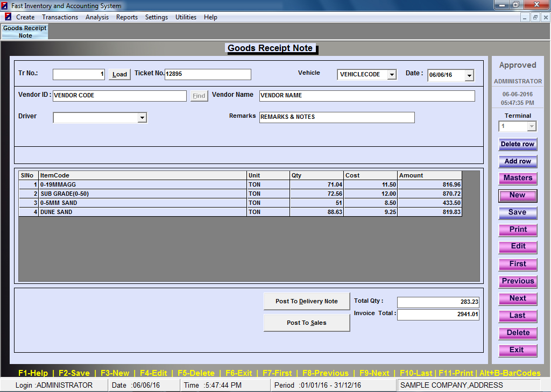Open the Driver dropdown list
Viewport: 551px width, 392px height.
(x=142, y=118)
